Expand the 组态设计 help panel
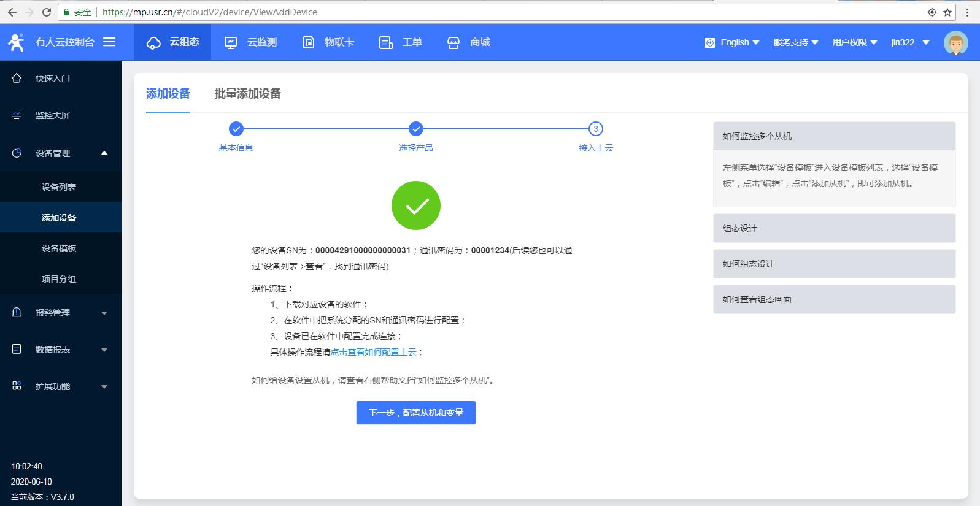This screenshot has width=980, height=506. pyautogui.click(x=833, y=228)
